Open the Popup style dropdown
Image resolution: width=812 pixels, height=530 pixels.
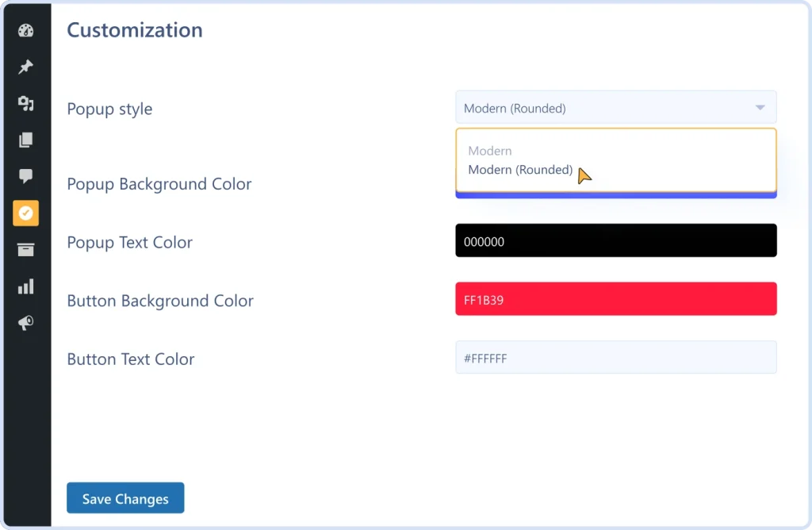tap(616, 107)
